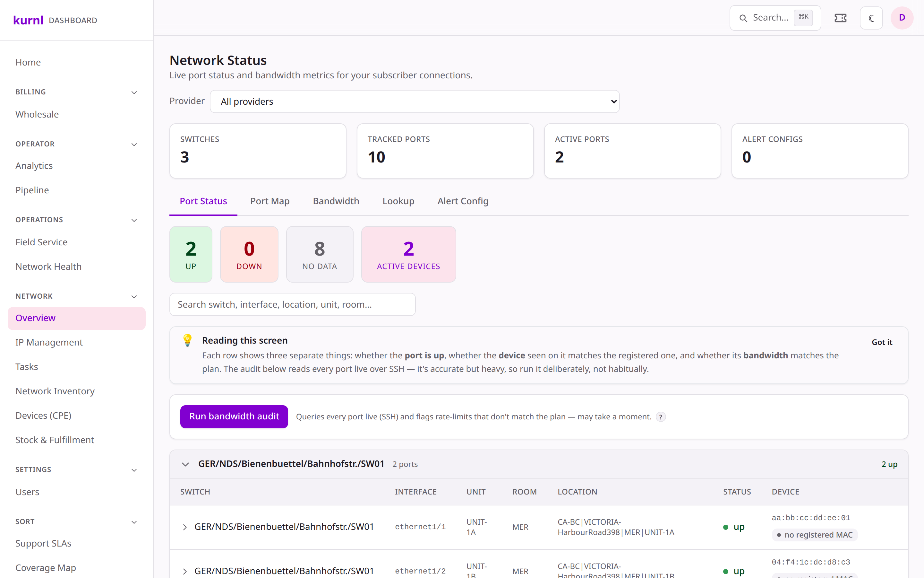Filter ports by the NO DATA card
This screenshot has width=924, height=578.
(x=320, y=254)
